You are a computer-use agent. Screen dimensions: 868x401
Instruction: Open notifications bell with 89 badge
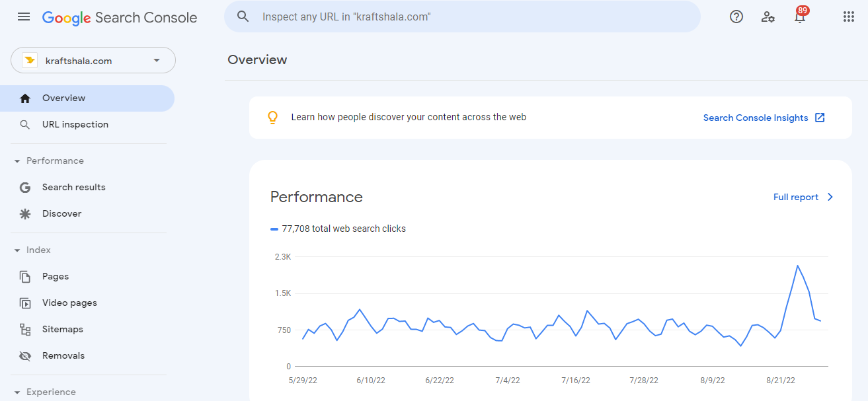(x=800, y=16)
